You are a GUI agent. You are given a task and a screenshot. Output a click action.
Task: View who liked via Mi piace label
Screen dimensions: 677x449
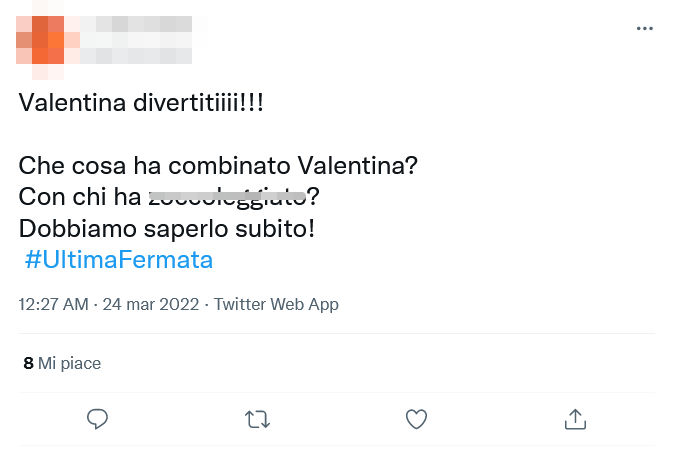coord(69,363)
